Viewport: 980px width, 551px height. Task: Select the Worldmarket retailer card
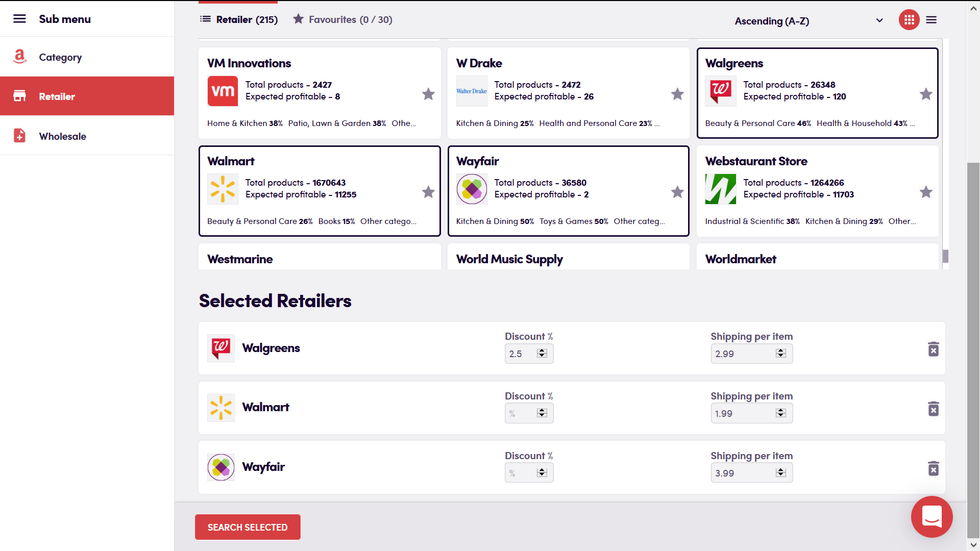817,257
